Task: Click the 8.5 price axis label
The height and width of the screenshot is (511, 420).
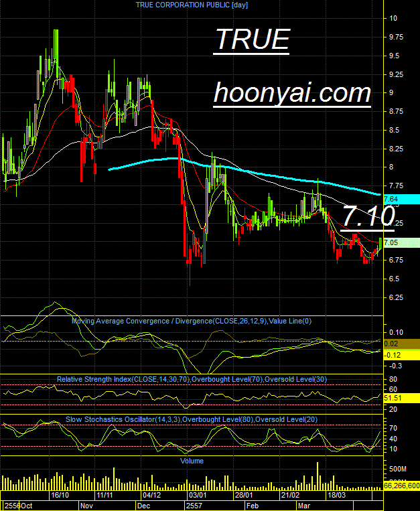Action: point(394,131)
